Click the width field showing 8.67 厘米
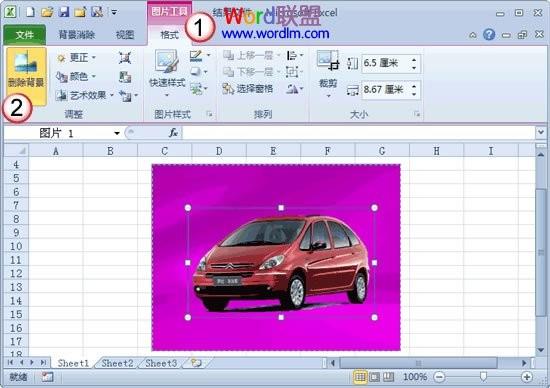The image size is (550, 388). (386, 90)
